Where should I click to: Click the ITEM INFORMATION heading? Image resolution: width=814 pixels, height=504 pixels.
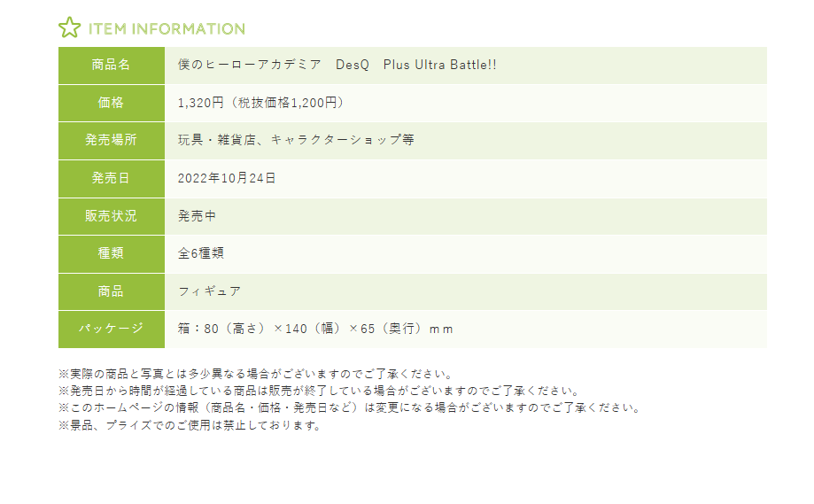pyautogui.click(x=167, y=29)
